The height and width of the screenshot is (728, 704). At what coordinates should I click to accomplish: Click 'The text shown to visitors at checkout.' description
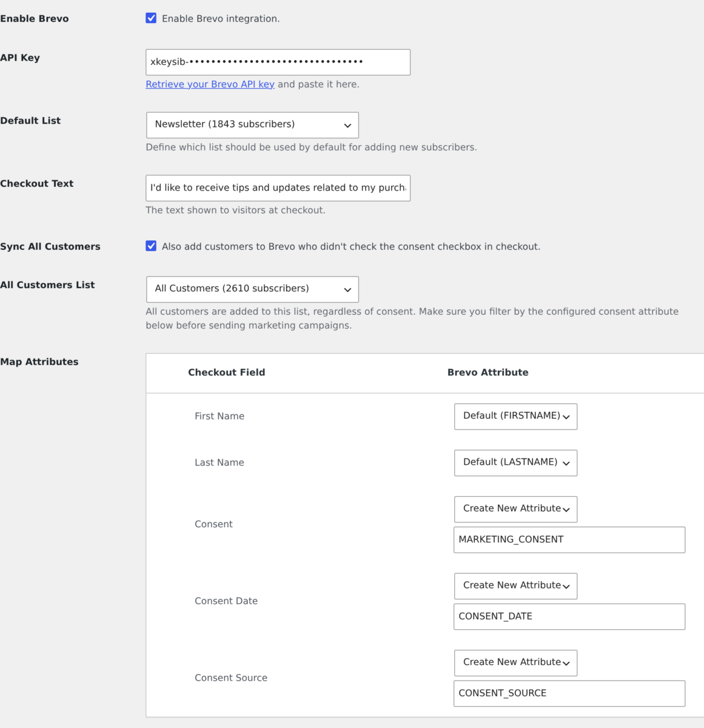(x=235, y=210)
